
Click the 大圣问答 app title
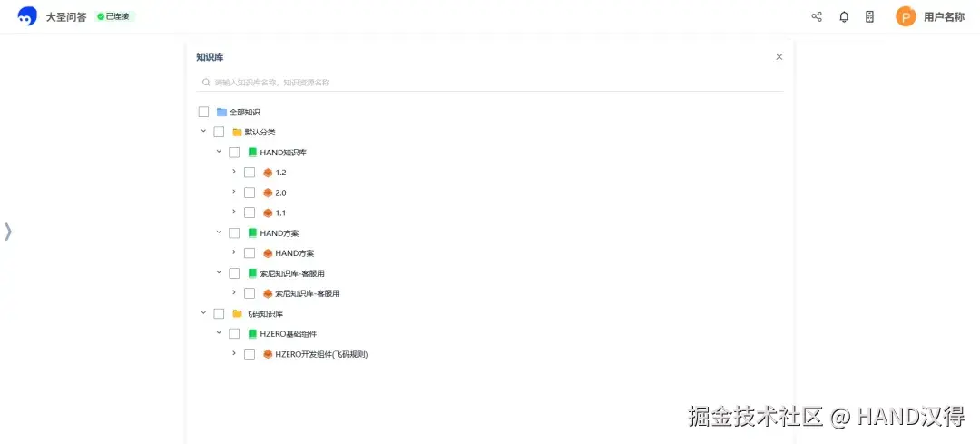tap(66, 17)
